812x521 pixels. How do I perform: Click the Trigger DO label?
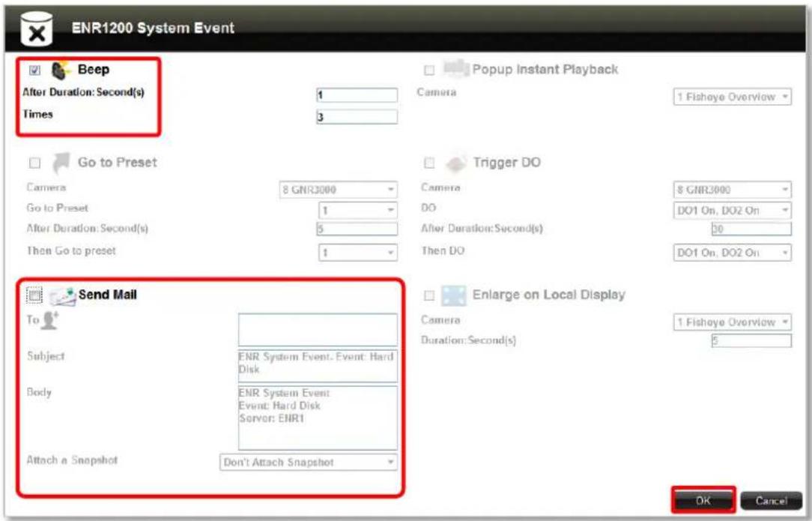pyautogui.click(x=506, y=162)
